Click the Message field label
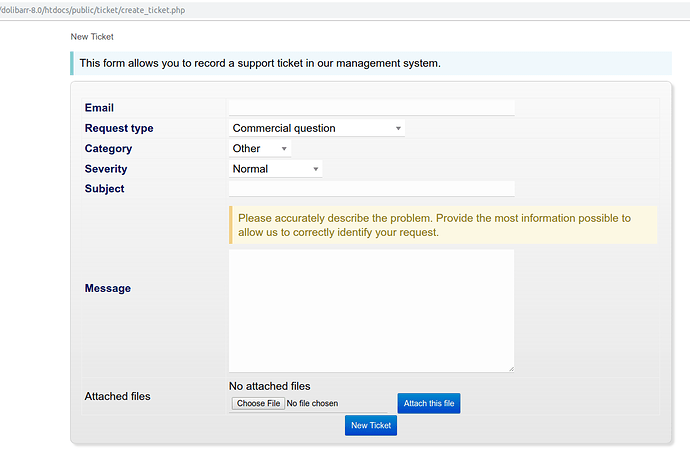This screenshot has height=468, width=690. tap(108, 289)
